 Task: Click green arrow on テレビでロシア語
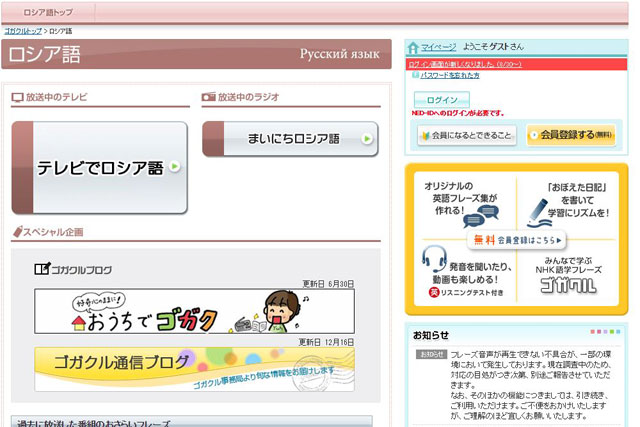175,167
